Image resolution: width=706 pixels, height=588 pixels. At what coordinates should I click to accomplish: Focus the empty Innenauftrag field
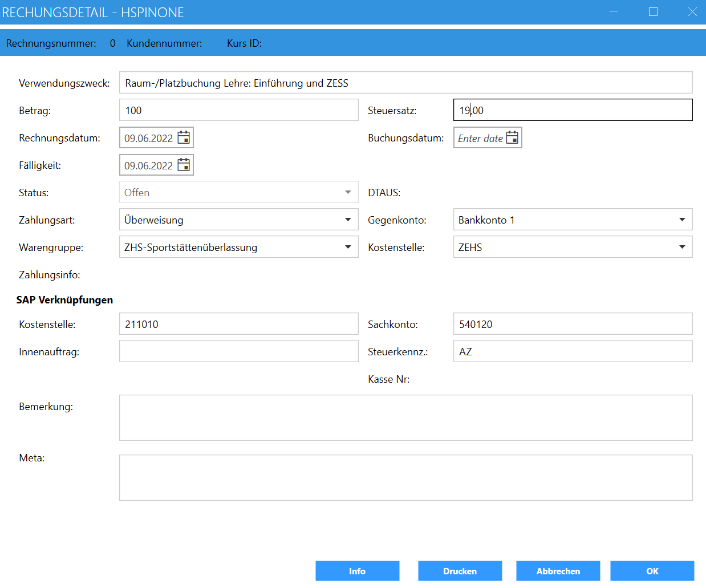tap(238, 351)
